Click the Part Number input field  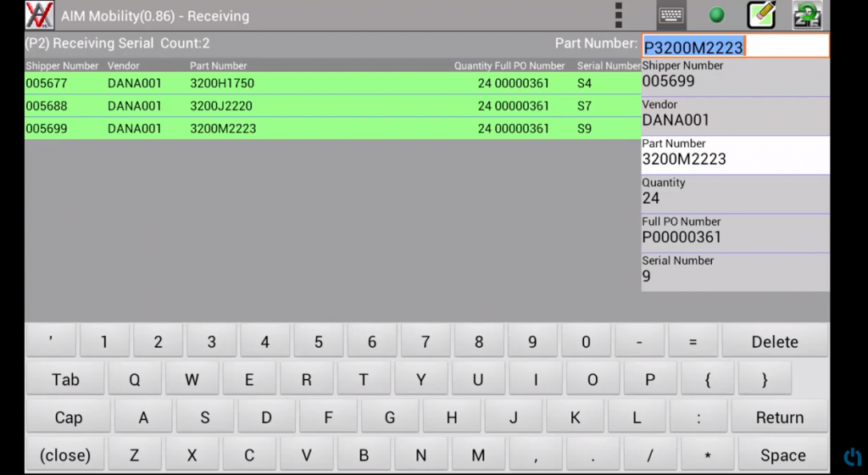[735, 46]
